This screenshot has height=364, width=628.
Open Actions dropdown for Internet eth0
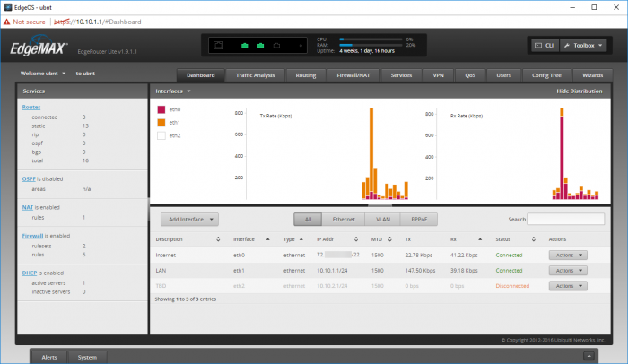coord(568,256)
